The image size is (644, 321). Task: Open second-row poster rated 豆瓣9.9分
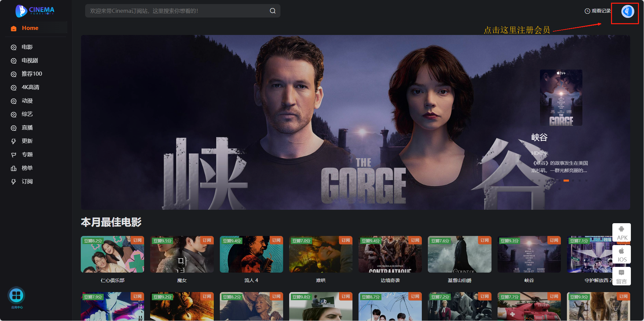click(599, 306)
